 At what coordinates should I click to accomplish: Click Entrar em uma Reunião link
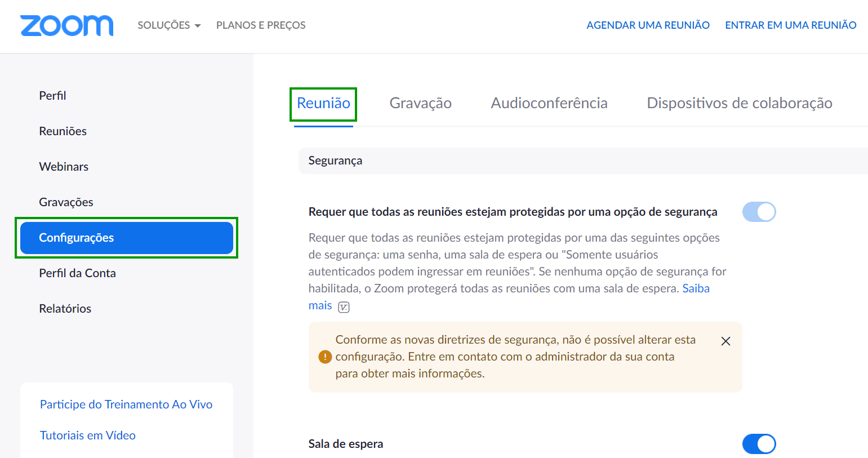[790, 25]
